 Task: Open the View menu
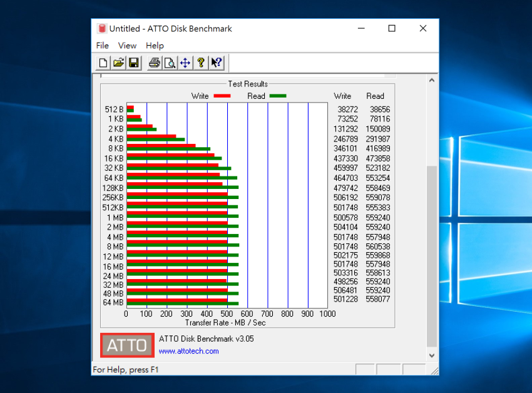click(x=127, y=45)
